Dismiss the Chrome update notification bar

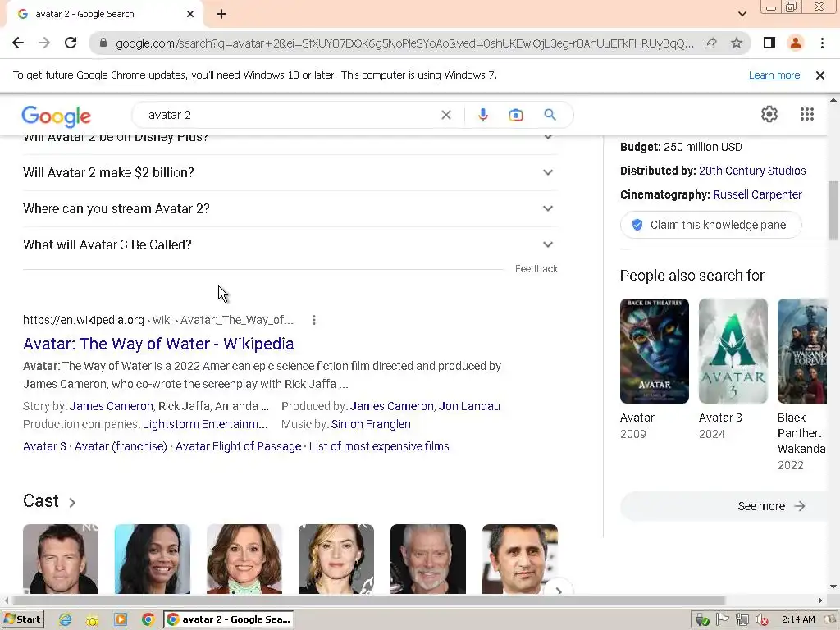pyautogui.click(x=819, y=75)
